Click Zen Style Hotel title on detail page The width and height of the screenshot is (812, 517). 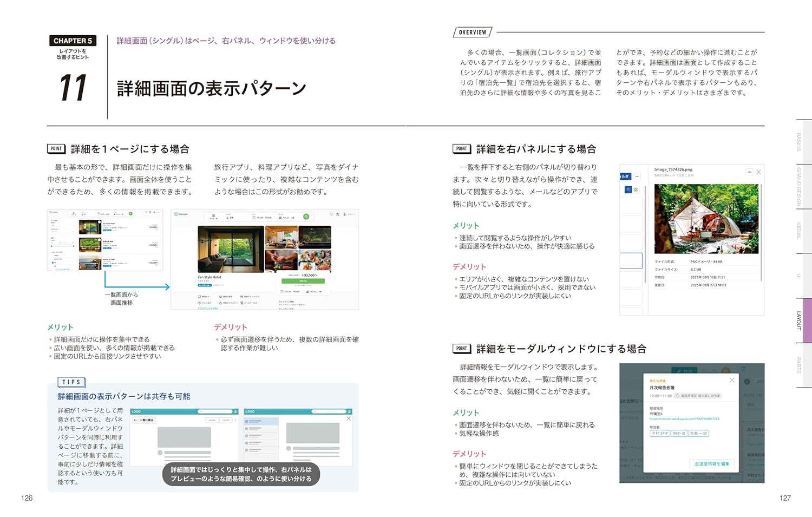point(209,277)
